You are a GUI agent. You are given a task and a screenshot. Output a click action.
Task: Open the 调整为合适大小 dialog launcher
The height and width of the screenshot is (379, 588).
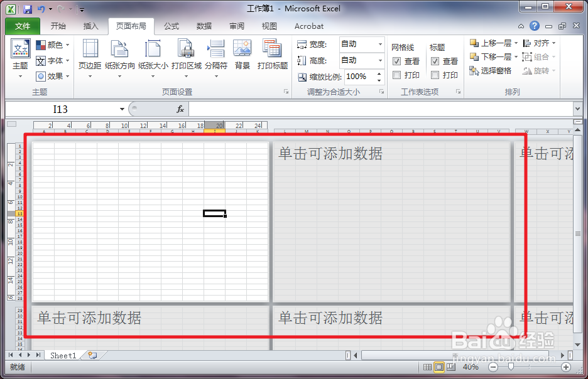[x=382, y=92]
